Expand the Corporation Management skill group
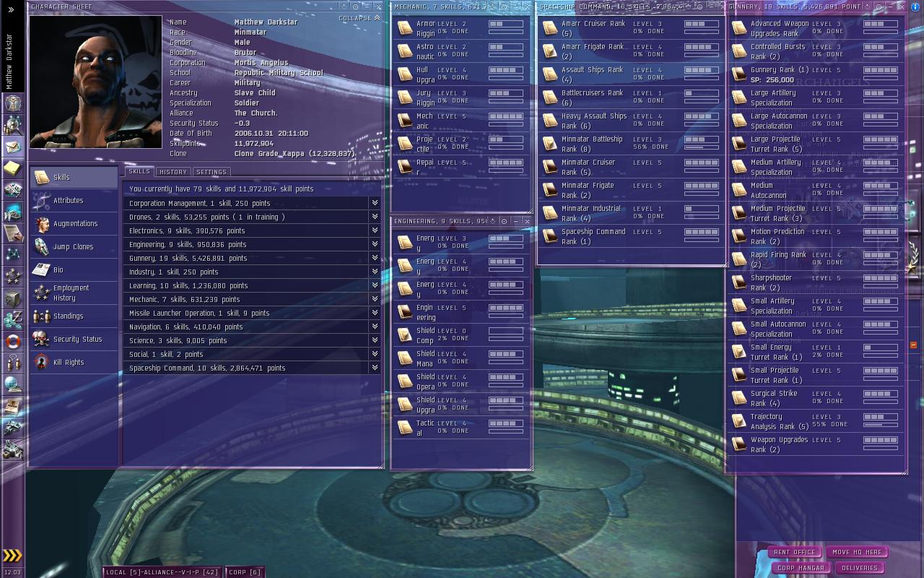 (x=375, y=203)
